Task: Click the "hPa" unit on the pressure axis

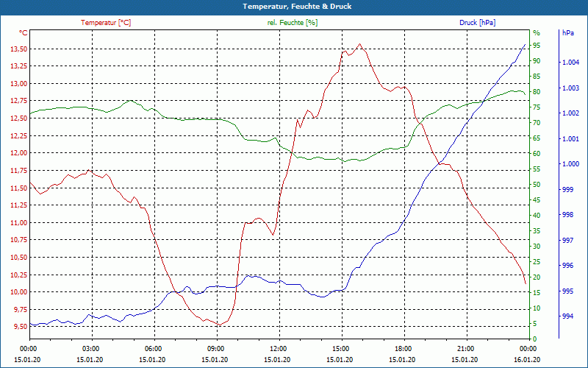Action: 567,33
